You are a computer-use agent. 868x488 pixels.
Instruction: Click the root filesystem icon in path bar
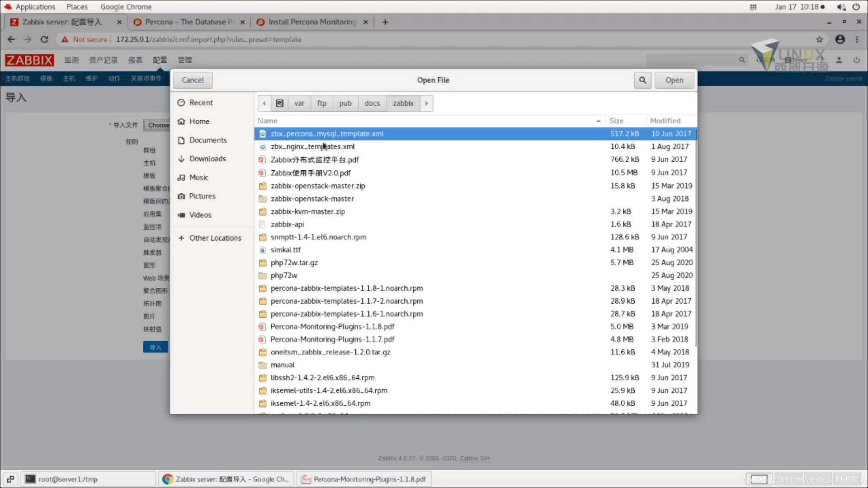pos(280,103)
